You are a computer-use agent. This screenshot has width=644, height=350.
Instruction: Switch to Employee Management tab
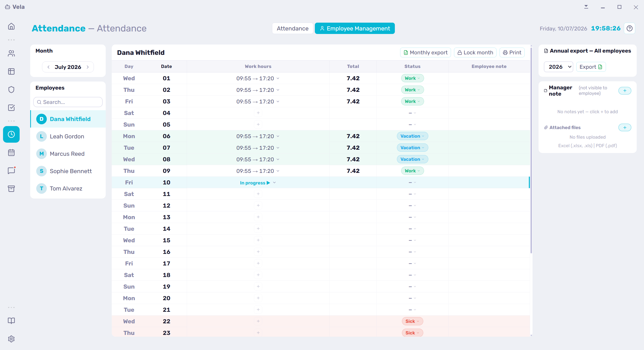(355, 28)
